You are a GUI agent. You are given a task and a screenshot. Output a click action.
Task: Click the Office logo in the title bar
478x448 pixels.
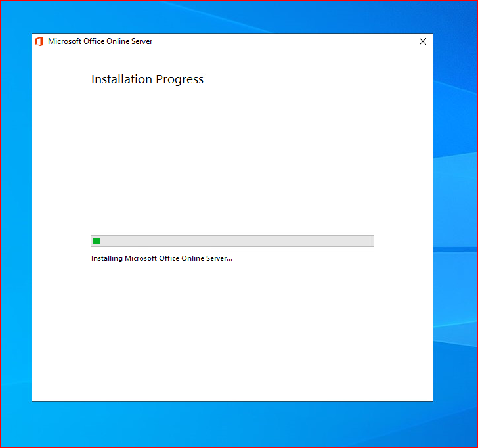click(x=39, y=41)
